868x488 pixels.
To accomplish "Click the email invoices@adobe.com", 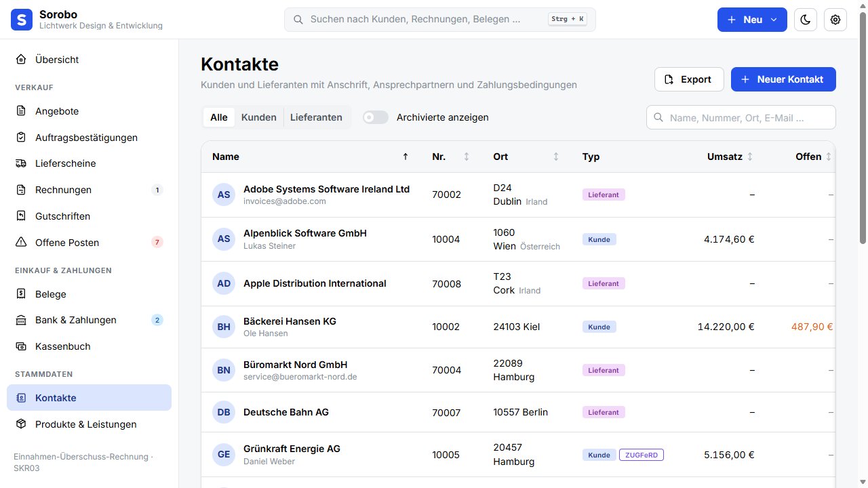I will [285, 201].
